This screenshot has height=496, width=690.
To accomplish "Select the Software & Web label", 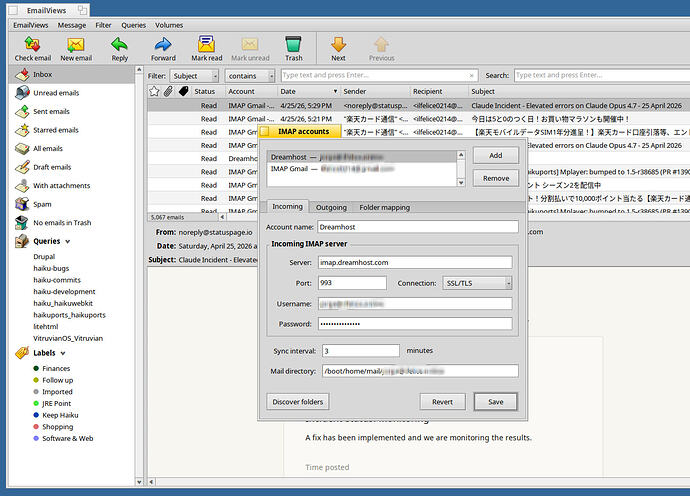I will tap(67, 438).
